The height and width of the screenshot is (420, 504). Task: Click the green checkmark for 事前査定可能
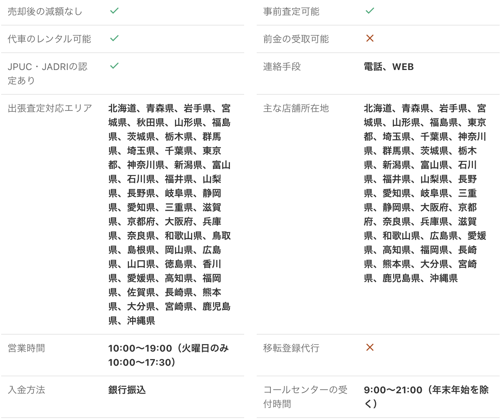(x=370, y=11)
